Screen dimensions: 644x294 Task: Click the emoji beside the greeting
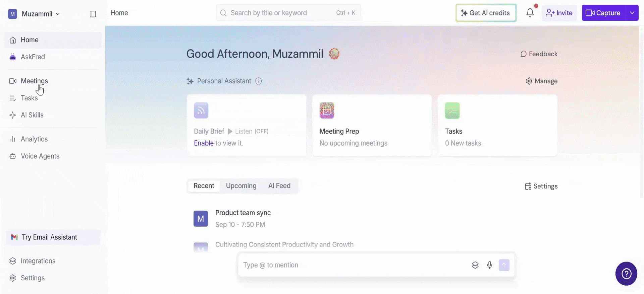click(334, 54)
